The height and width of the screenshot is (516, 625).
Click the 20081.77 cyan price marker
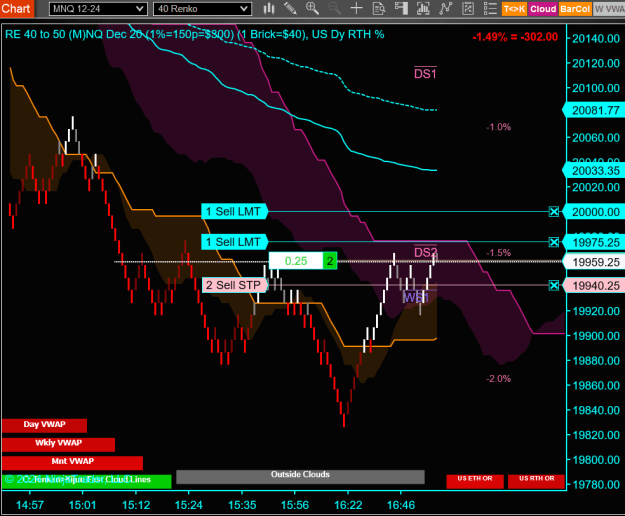click(x=594, y=110)
